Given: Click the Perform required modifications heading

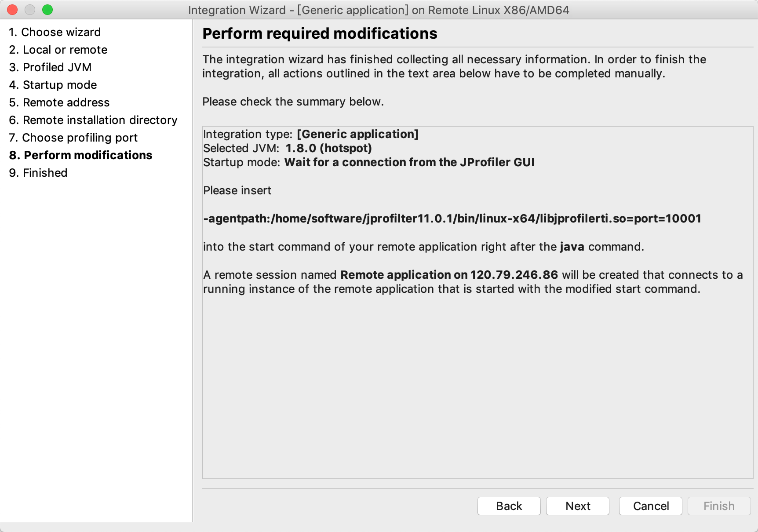Looking at the screenshot, I should click(x=320, y=33).
